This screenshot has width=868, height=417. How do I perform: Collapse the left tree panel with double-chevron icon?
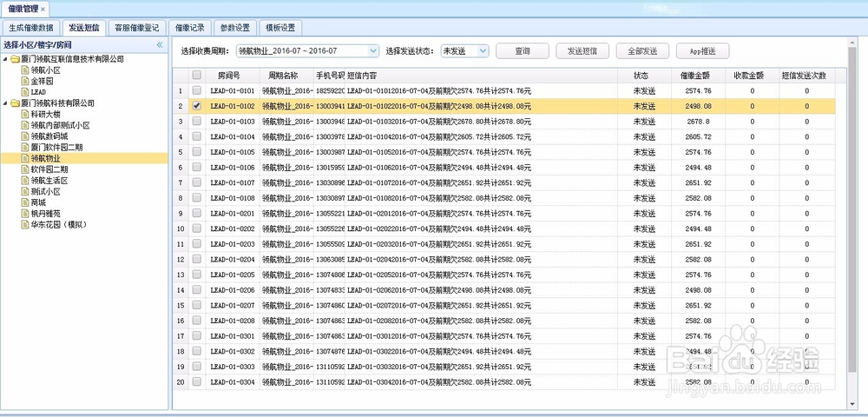160,44
